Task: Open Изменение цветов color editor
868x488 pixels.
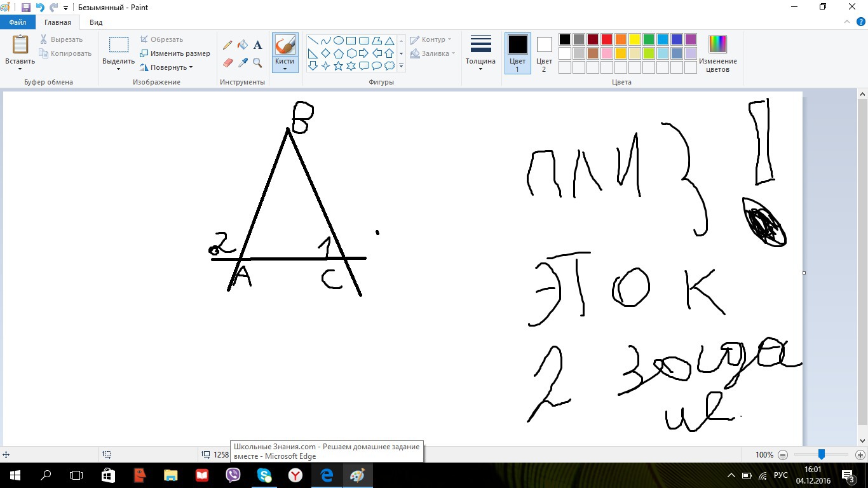Action: tap(717, 53)
